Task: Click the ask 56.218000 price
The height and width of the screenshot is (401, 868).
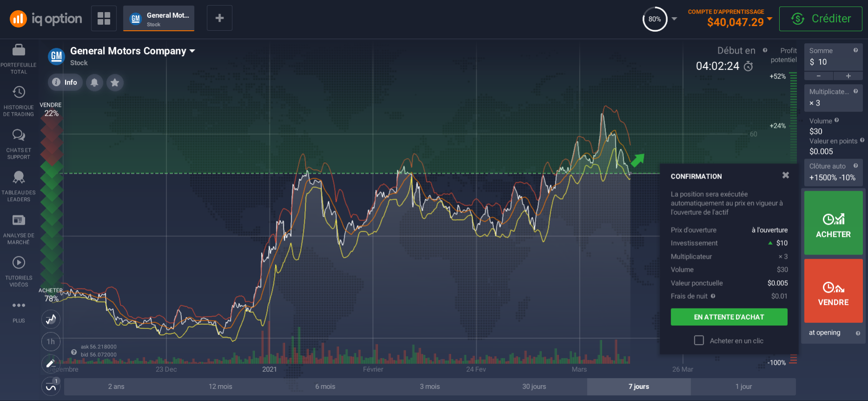Action: pos(99,347)
